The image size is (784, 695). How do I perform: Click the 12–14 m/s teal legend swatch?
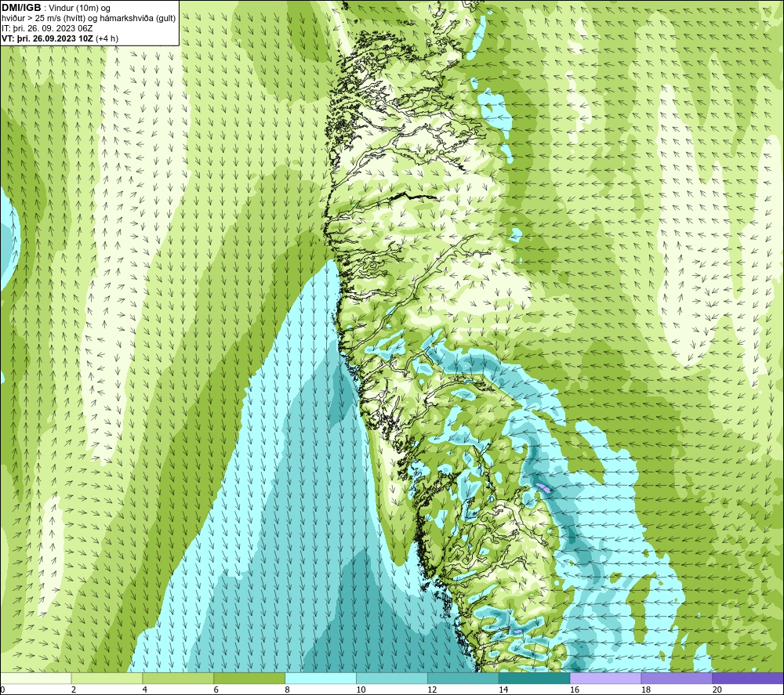pyautogui.click(x=463, y=678)
